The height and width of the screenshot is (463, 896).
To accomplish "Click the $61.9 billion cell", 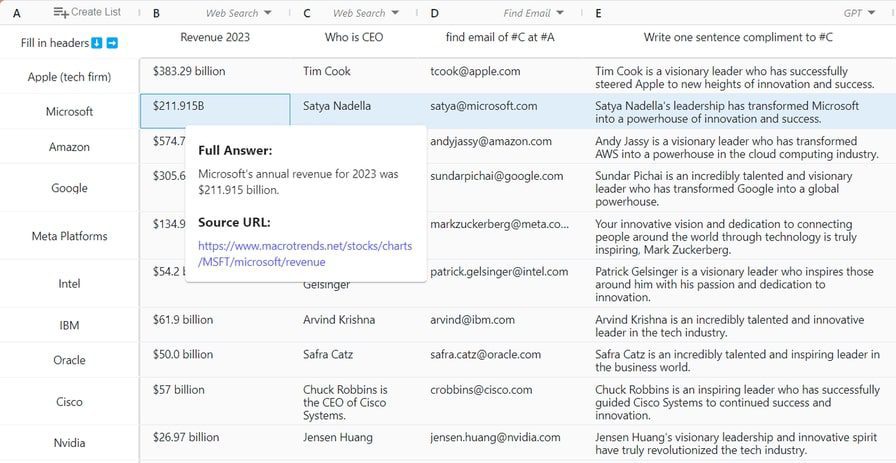I will [x=215, y=325].
